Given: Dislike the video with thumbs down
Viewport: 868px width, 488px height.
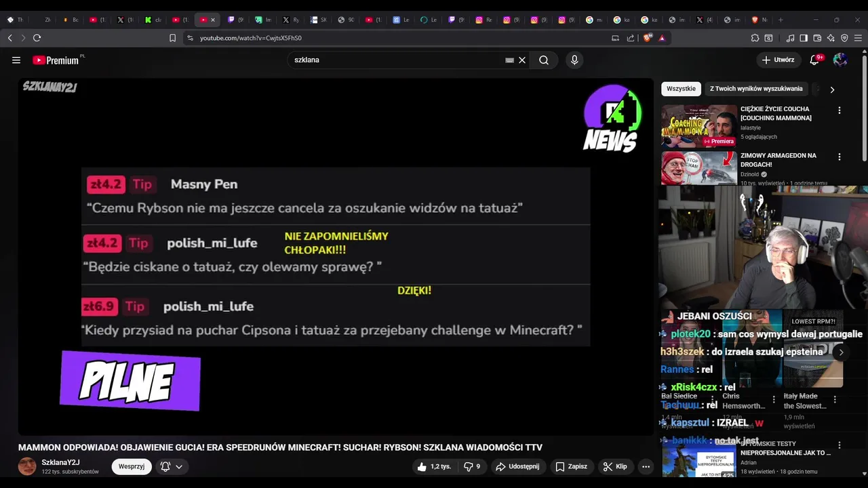Looking at the screenshot, I should click(x=472, y=466).
